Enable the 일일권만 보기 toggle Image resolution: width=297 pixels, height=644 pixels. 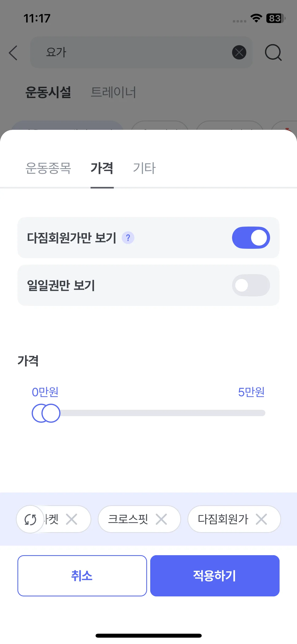(251, 285)
